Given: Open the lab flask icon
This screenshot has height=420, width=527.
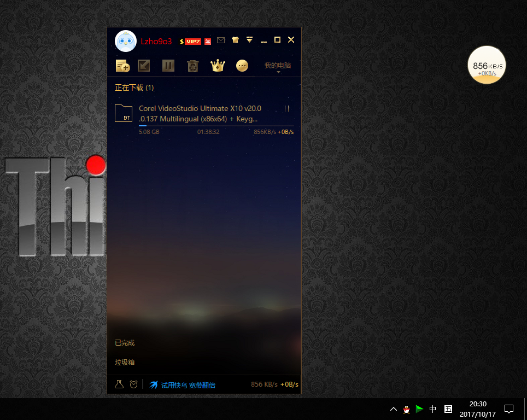Looking at the screenshot, I should click(119, 384).
